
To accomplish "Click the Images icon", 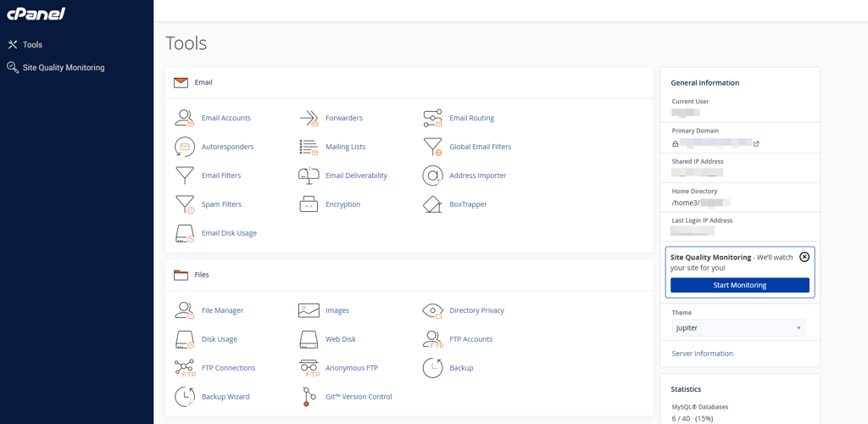I will tap(309, 310).
